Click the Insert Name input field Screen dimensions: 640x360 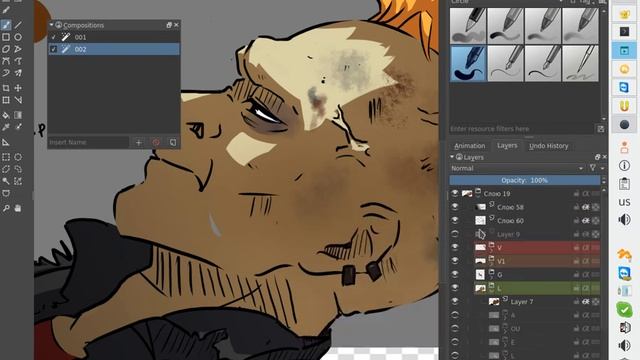tap(89, 142)
